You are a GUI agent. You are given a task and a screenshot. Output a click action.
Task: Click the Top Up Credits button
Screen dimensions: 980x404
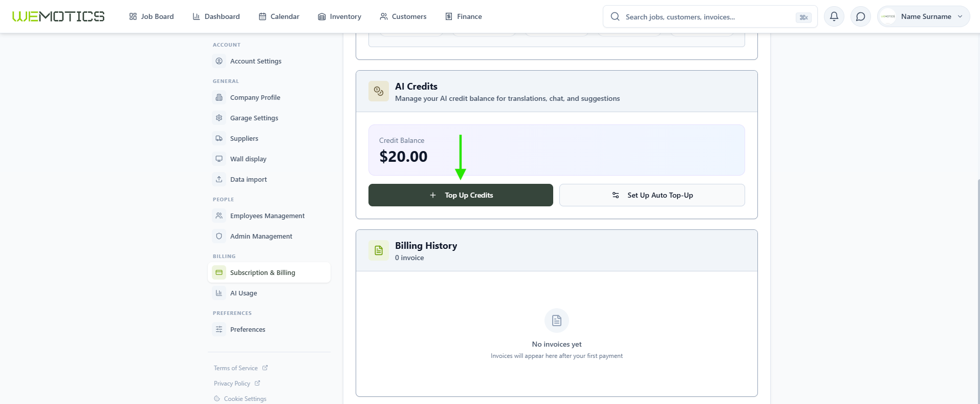click(x=461, y=195)
